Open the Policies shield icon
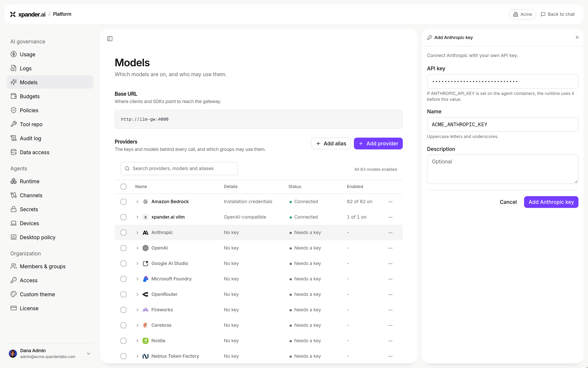 coord(14,110)
